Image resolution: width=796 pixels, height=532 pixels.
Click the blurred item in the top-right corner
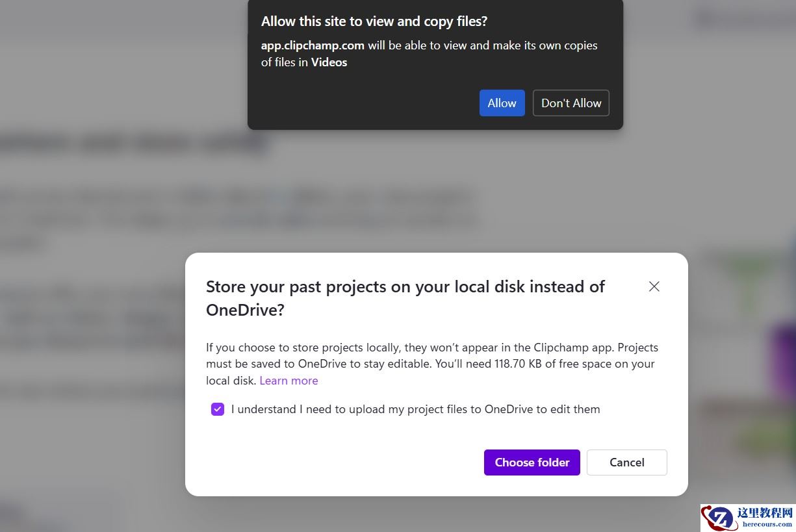(x=741, y=19)
